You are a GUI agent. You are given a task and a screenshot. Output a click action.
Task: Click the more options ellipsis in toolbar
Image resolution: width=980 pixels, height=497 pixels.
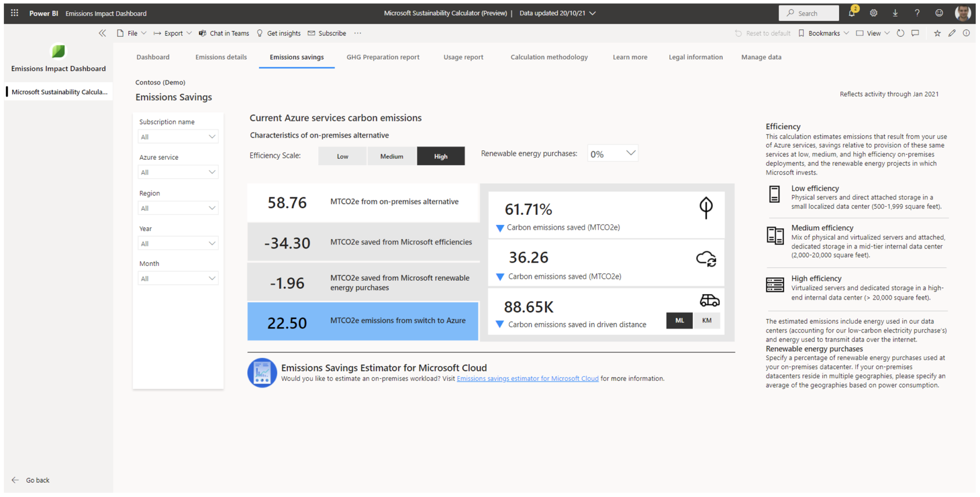click(x=358, y=33)
